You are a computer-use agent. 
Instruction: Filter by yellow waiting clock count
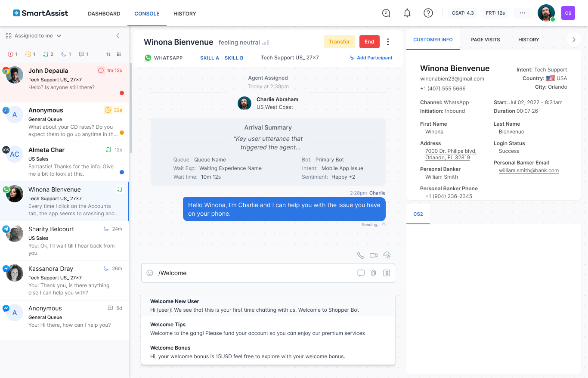click(x=31, y=54)
